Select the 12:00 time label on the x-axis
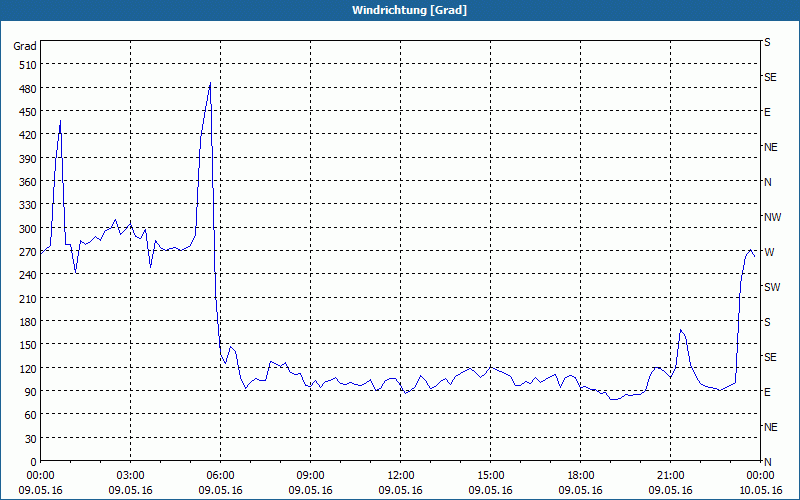This screenshot has width=800, height=500. click(401, 476)
